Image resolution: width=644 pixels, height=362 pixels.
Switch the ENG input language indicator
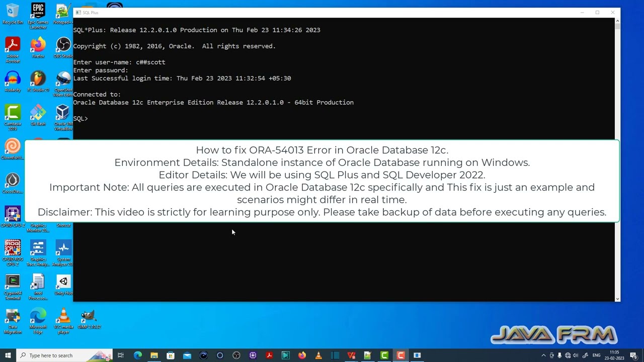tap(596, 355)
